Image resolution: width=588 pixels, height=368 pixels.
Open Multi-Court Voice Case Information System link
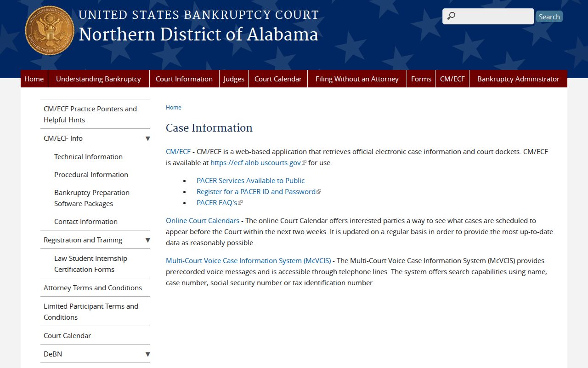248,260
